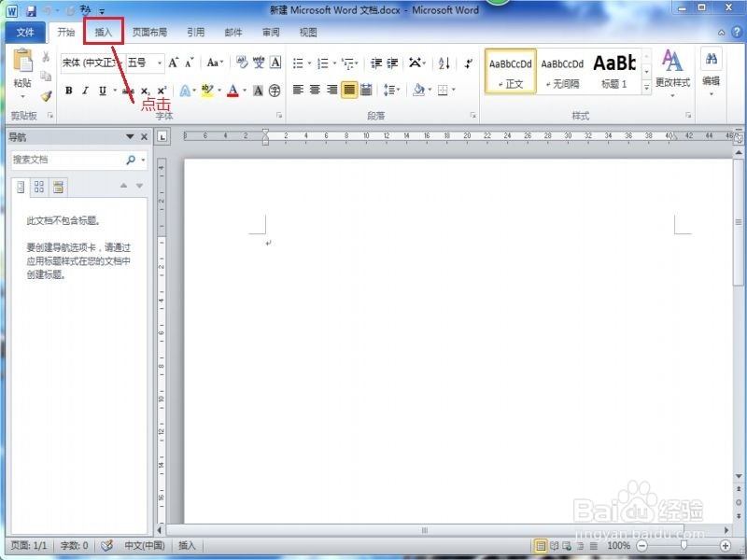Click the Enclosed Characters icon

(x=275, y=91)
